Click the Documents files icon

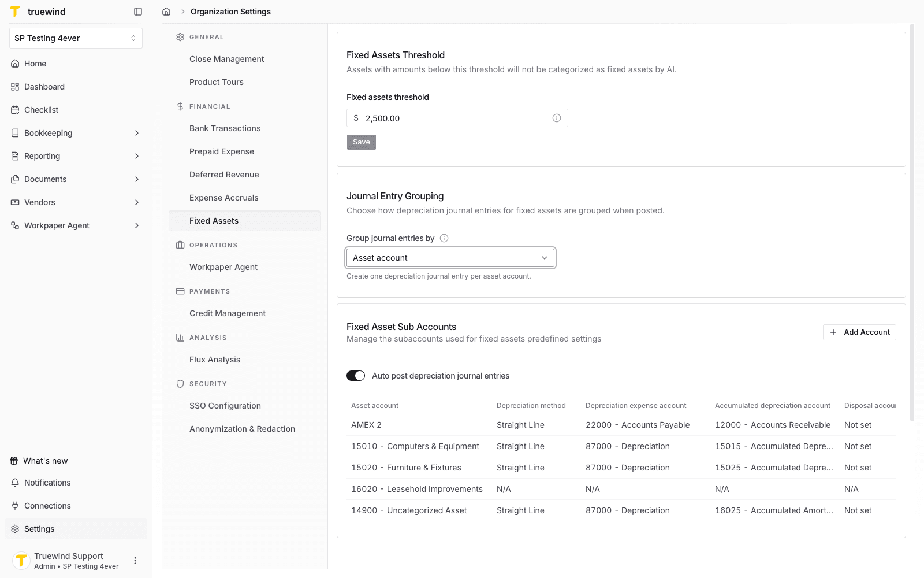[x=15, y=179]
